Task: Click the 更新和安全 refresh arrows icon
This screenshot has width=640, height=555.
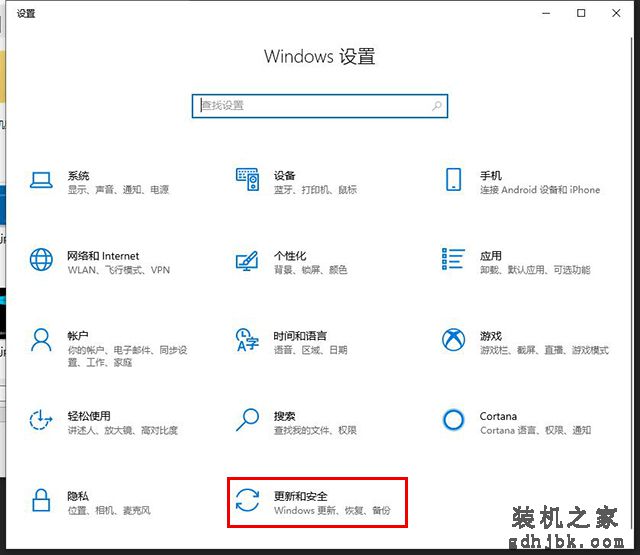Action: (247, 500)
